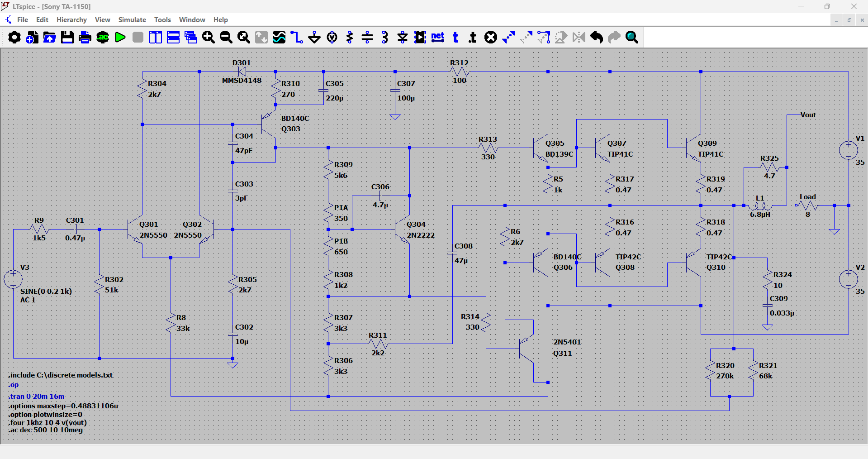Click the 0.033µ value of C309
This screenshot has width=868, height=459.
tap(782, 313)
